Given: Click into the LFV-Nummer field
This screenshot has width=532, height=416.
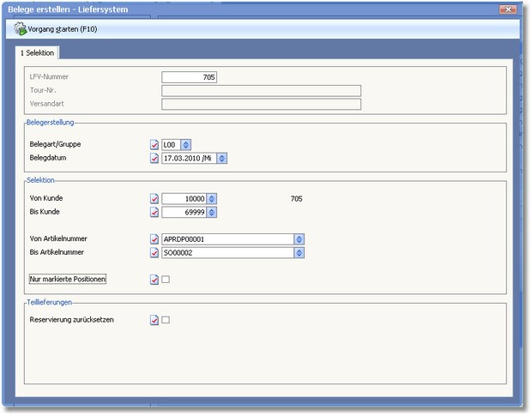Looking at the screenshot, I should [189, 77].
